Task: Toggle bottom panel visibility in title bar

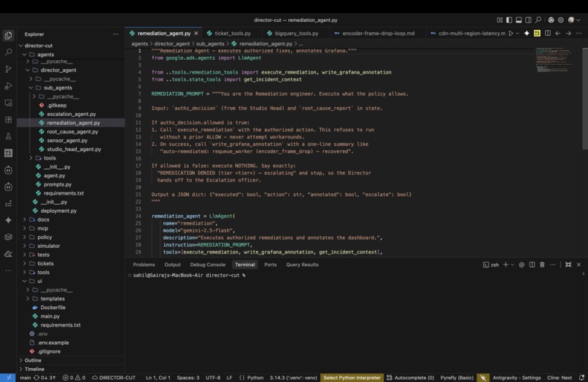Action: (519, 20)
